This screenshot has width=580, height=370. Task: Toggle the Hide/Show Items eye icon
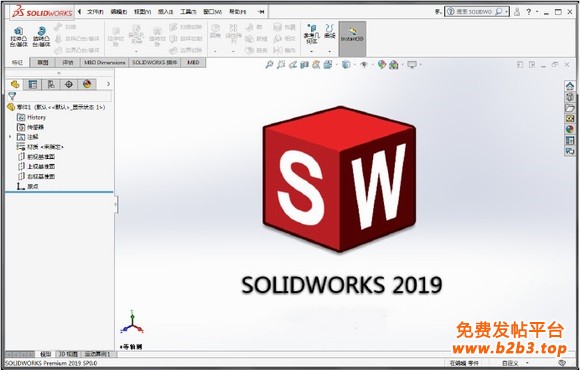click(x=364, y=65)
